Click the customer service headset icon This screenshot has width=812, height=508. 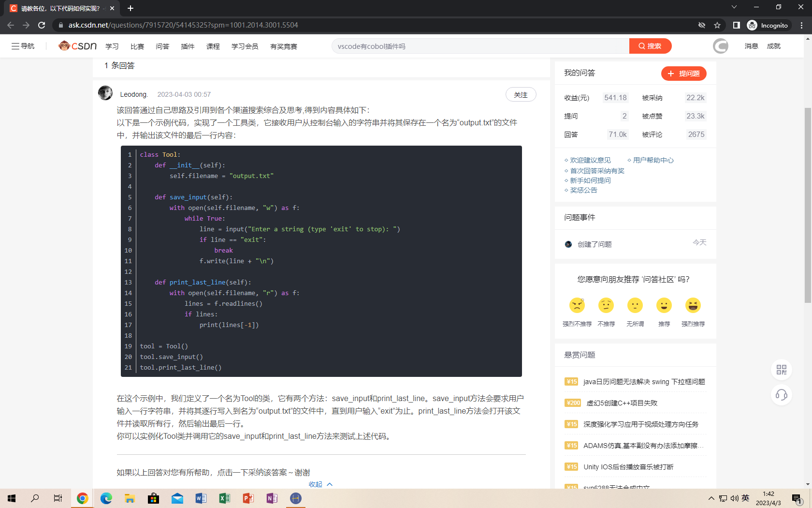781,395
